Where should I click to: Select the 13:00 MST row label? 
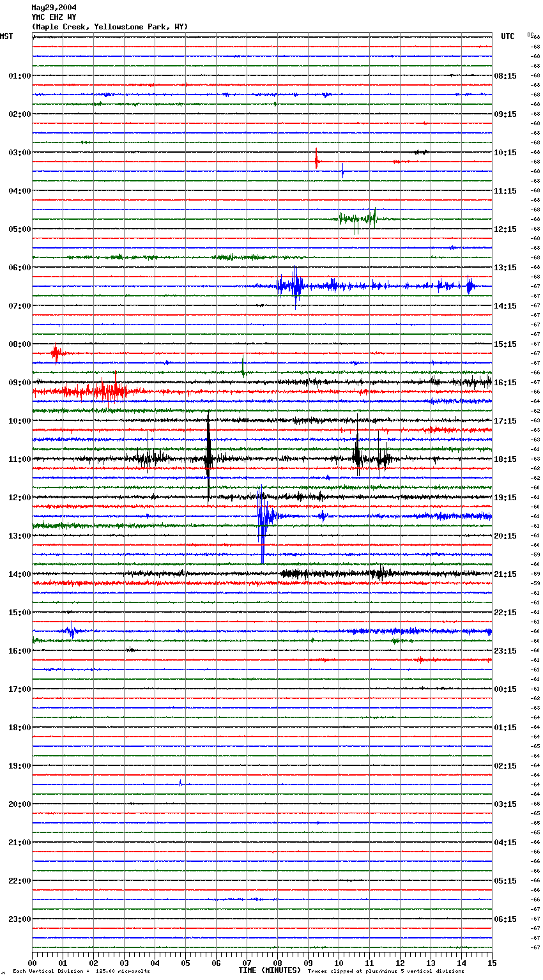pyautogui.click(x=20, y=536)
